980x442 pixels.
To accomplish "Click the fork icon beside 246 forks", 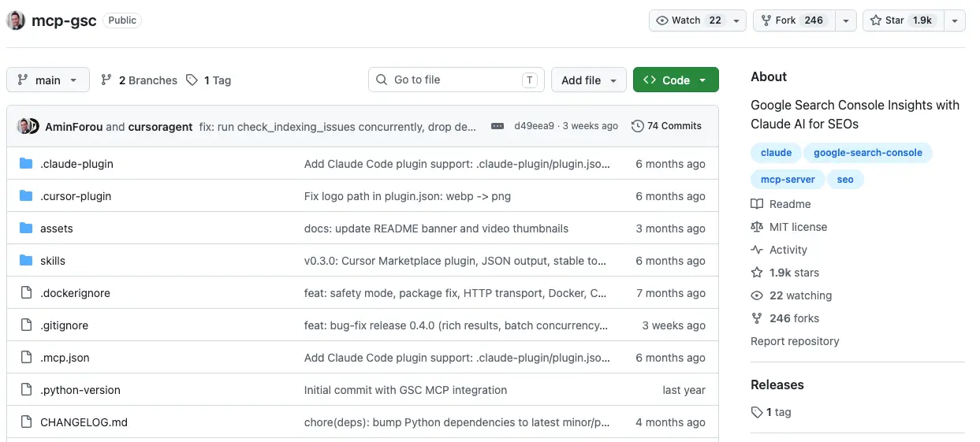I will pyautogui.click(x=757, y=318).
